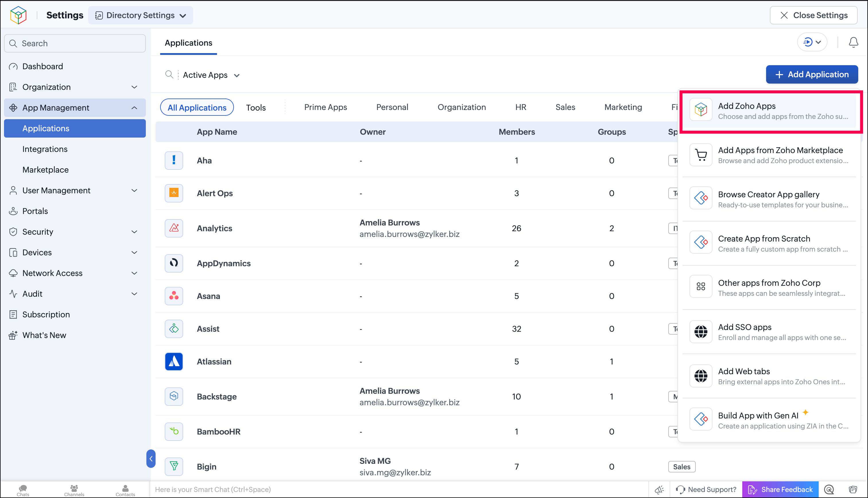Open the Alert Ops app icon
The width and height of the screenshot is (868, 498).
[x=174, y=193]
